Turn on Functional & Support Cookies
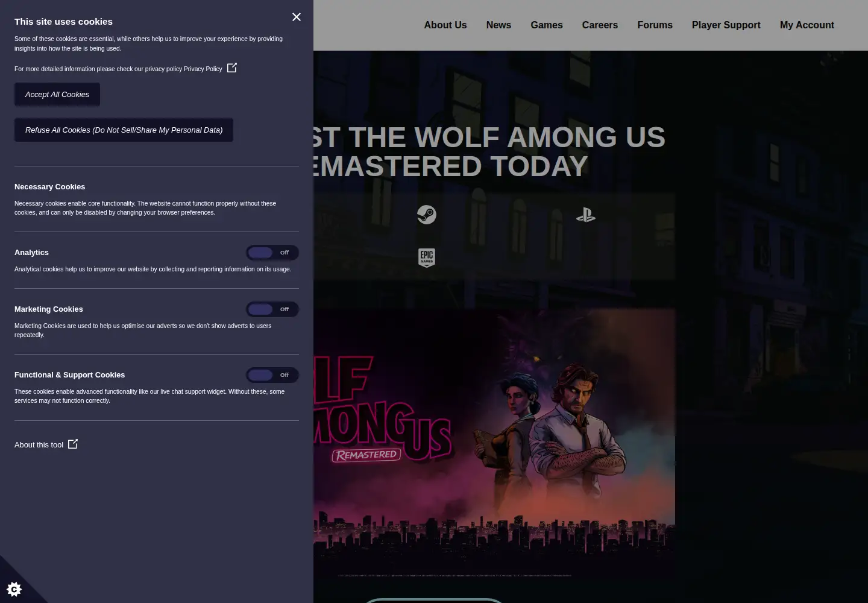Image resolution: width=868 pixels, height=603 pixels. (272, 375)
